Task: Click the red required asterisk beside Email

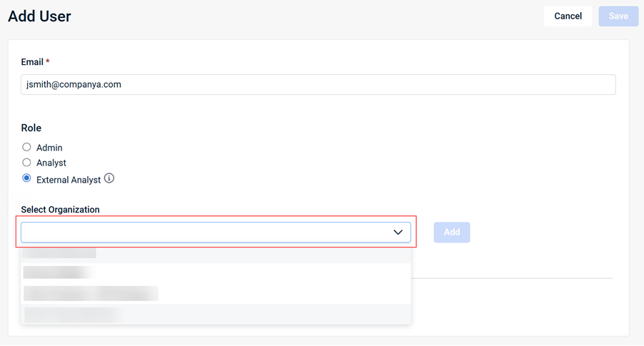Action: pos(48,62)
